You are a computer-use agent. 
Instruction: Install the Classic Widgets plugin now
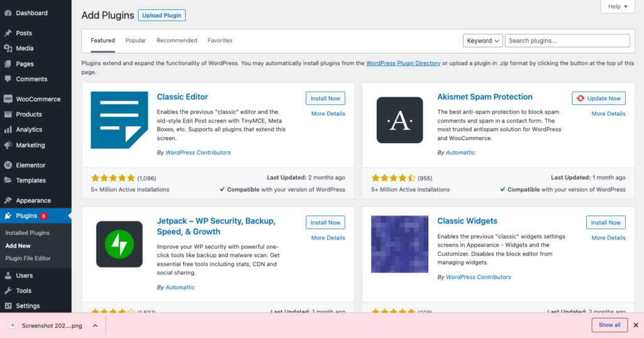[606, 222]
